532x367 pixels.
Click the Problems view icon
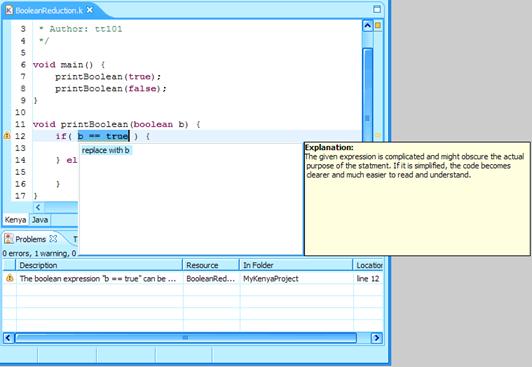click(x=8, y=239)
